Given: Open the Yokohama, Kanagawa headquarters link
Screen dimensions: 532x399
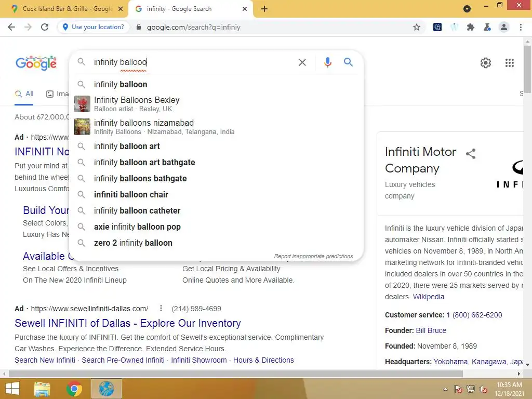Looking at the screenshot, I should pyautogui.click(x=478, y=362).
